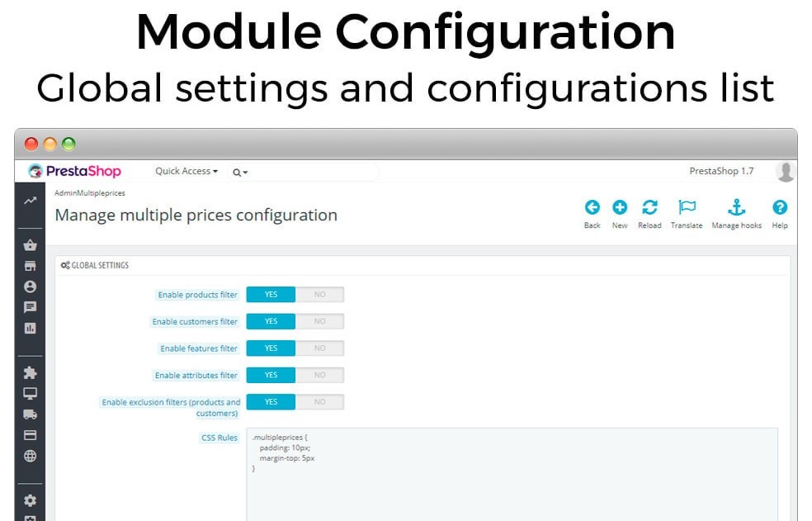Open the Orders basket sidebar icon
The image size is (812, 521).
pyautogui.click(x=31, y=245)
